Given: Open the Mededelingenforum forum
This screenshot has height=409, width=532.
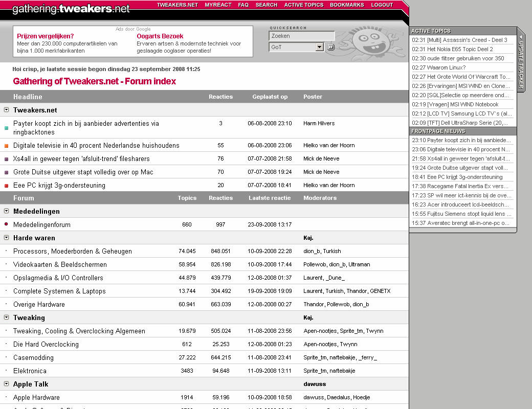Looking at the screenshot, I should pos(42,224).
